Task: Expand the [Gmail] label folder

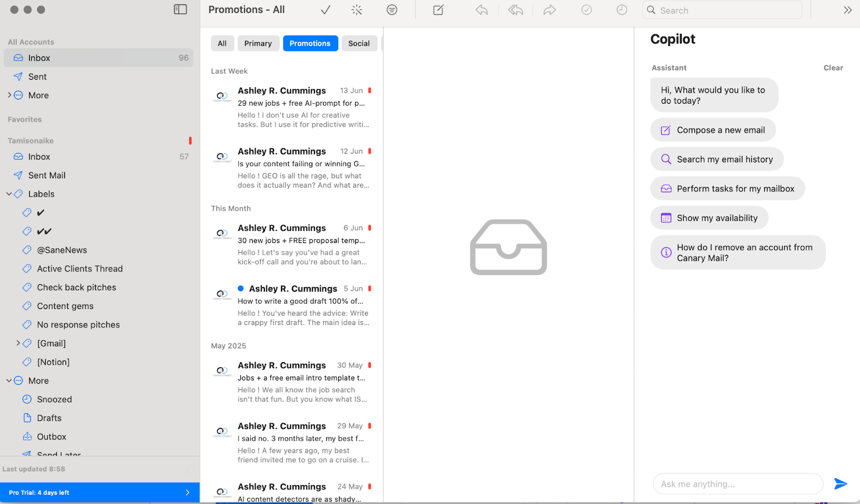Action: coord(18,343)
